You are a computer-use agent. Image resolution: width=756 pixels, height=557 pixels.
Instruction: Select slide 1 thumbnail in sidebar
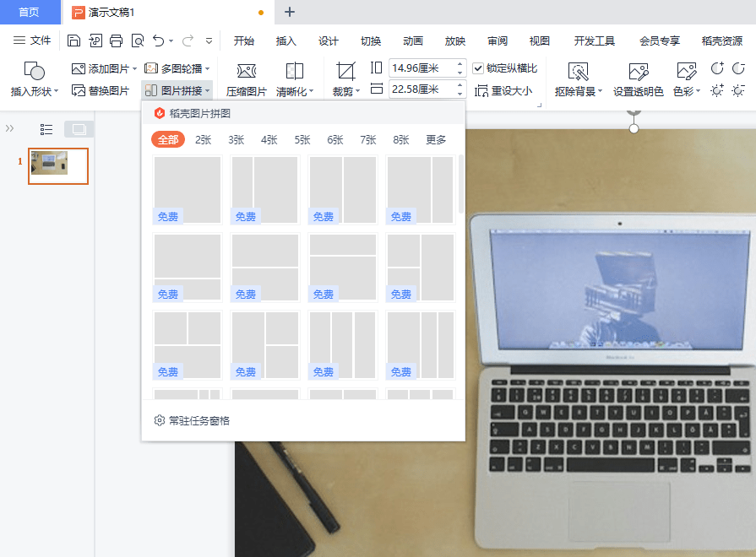(x=58, y=166)
